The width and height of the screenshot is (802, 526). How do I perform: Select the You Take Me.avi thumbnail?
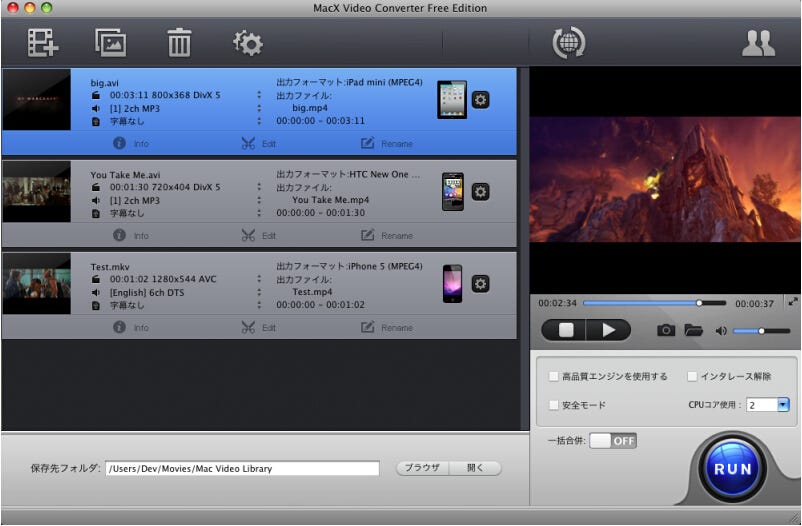click(36, 191)
